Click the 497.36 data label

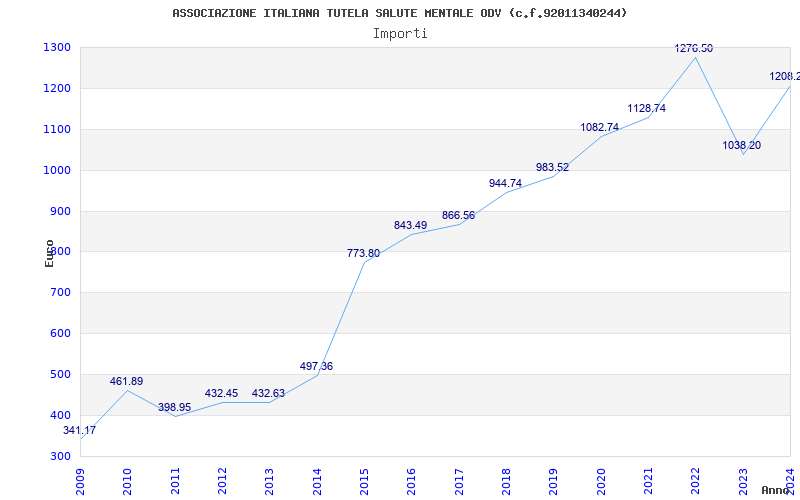[316, 366]
